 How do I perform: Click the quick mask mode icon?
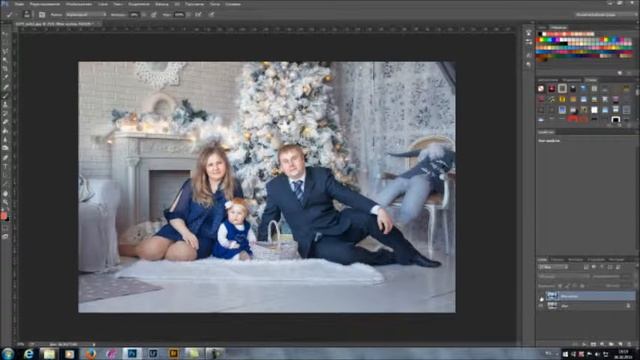click(x=5, y=228)
